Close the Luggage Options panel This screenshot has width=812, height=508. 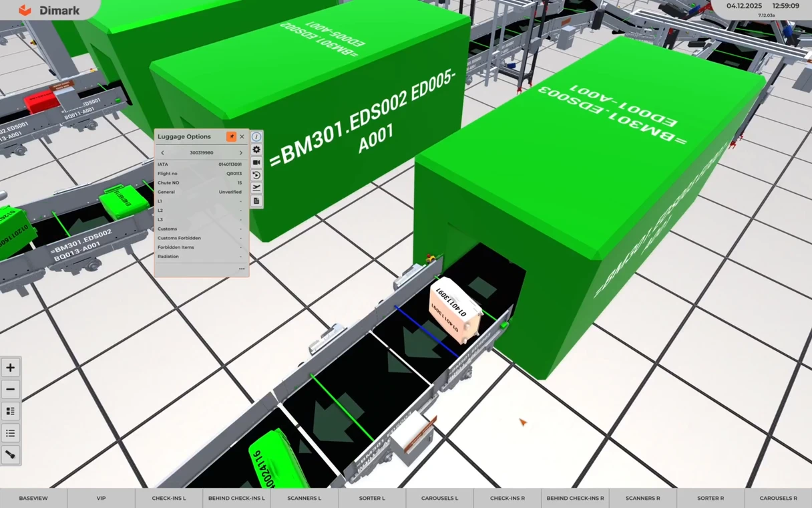coord(242,136)
